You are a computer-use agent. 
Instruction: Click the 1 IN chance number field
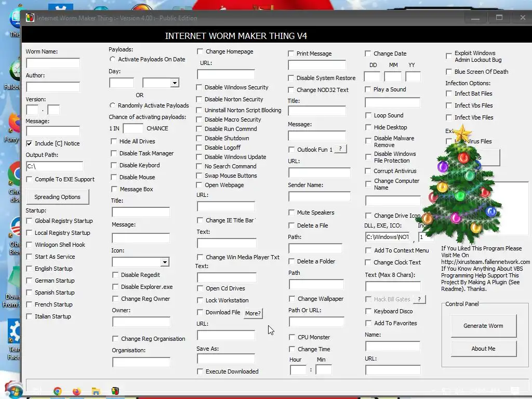click(x=133, y=128)
